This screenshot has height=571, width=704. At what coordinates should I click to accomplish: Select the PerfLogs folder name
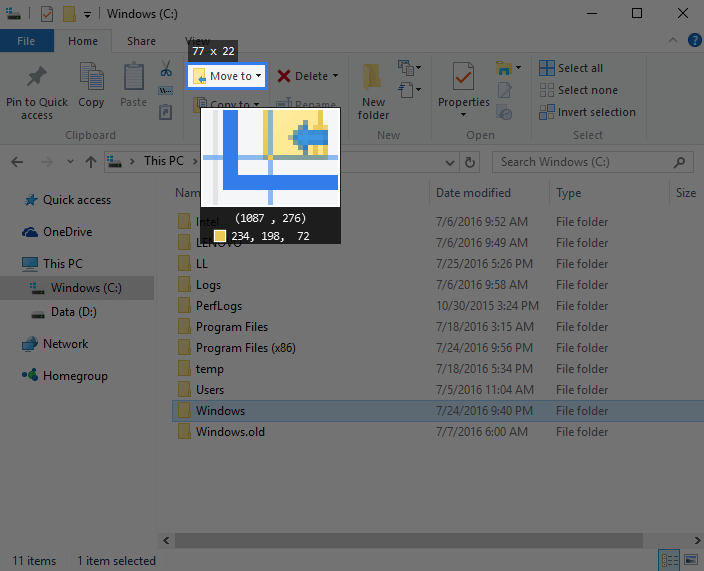click(x=219, y=306)
